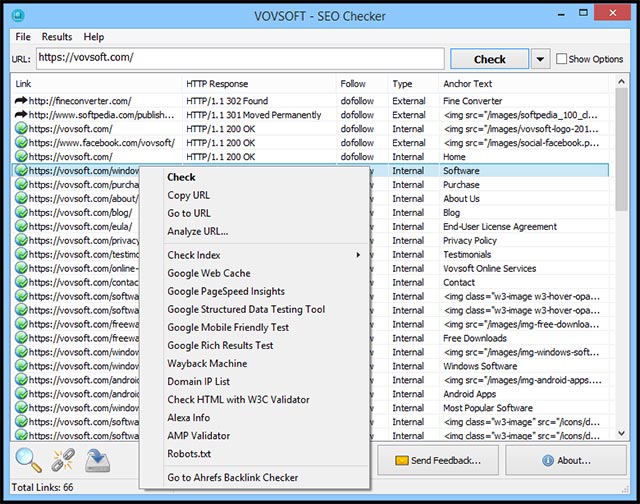The image size is (640, 504).
Task: Click the About... button
Action: [566, 460]
